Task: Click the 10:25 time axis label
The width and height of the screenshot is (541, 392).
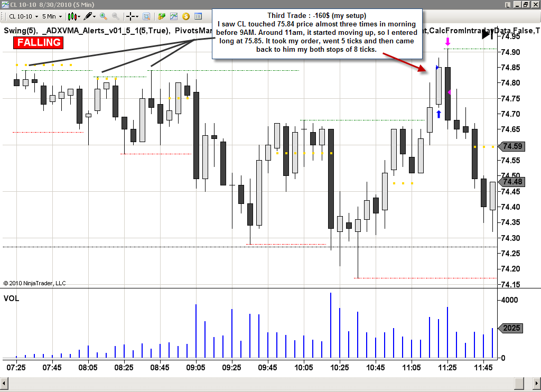Action: click(340, 368)
